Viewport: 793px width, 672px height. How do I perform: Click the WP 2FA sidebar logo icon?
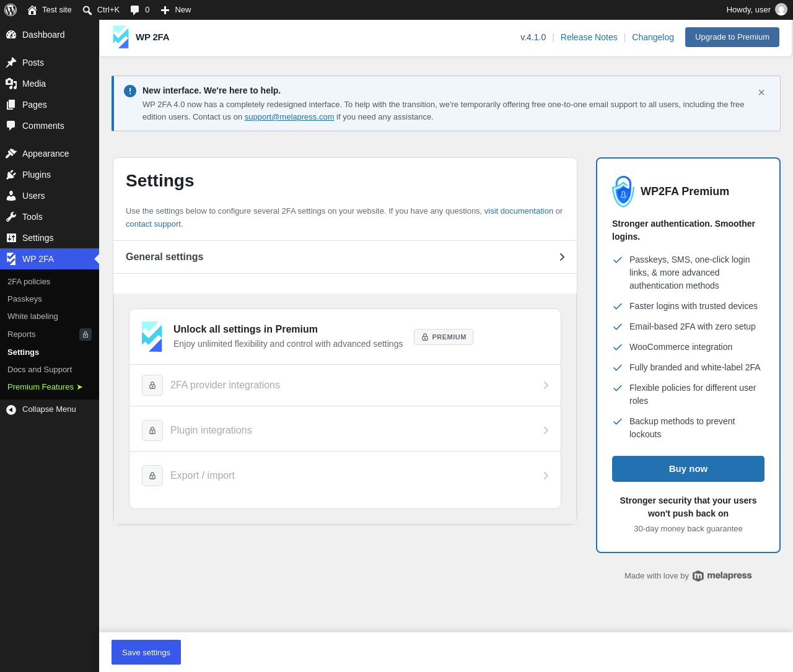pos(11,259)
